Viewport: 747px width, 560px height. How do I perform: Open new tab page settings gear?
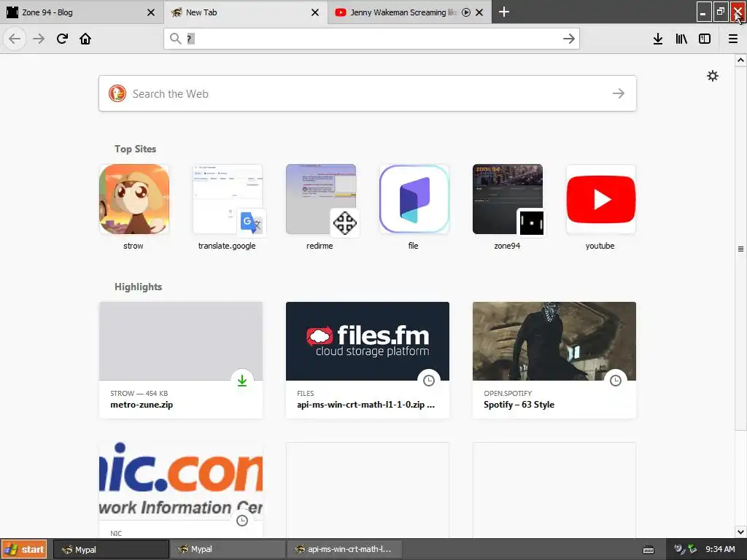click(712, 76)
